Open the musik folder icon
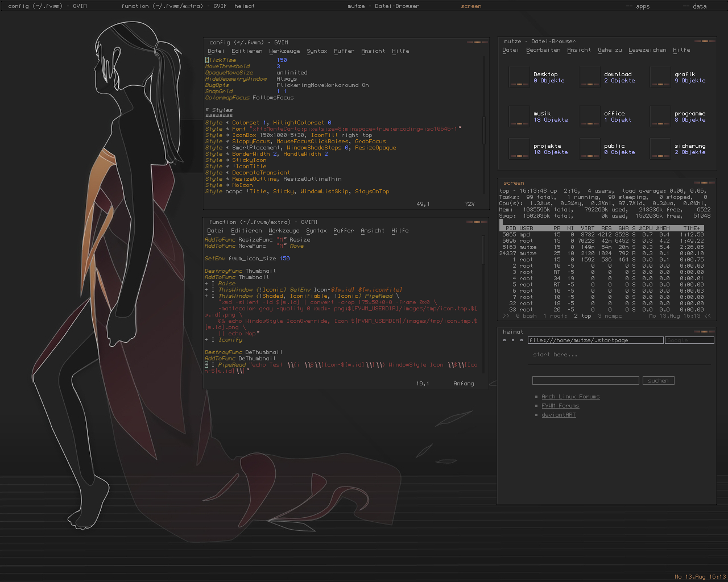Image resolution: width=728 pixels, height=582 pixels. tap(519, 116)
